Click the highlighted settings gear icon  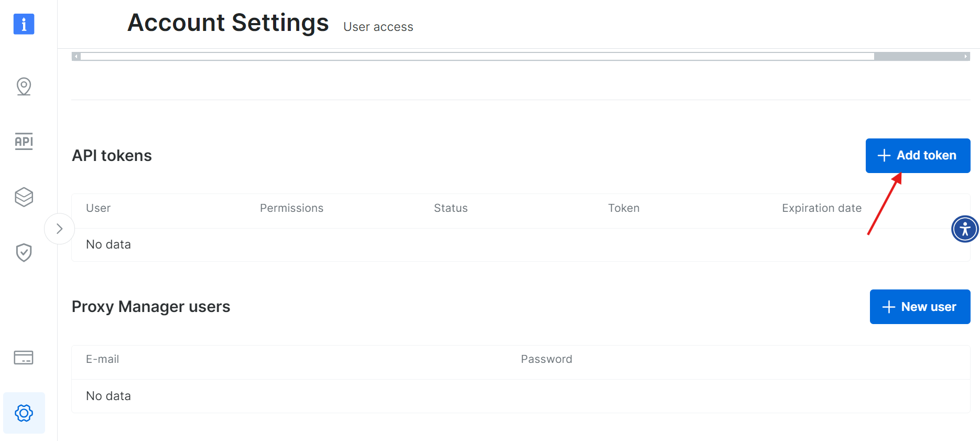coord(24,413)
